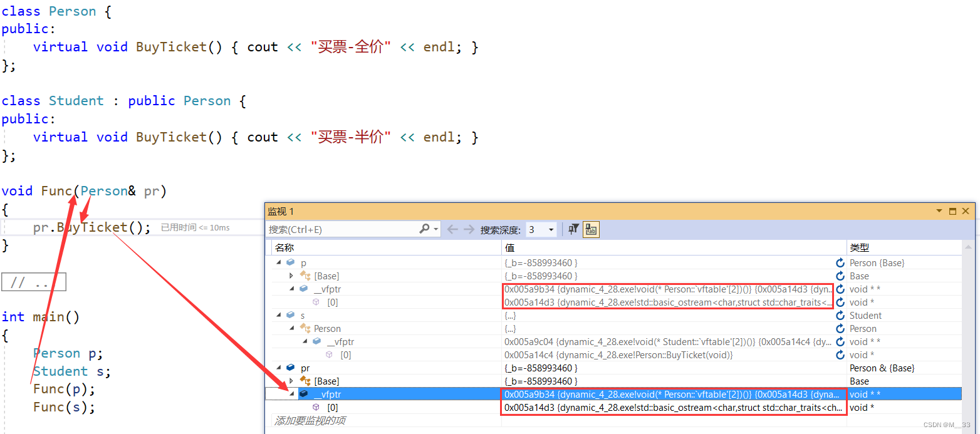Click the cube icon beside variable pr
Viewport: 980px width, 434px height.
point(290,368)
